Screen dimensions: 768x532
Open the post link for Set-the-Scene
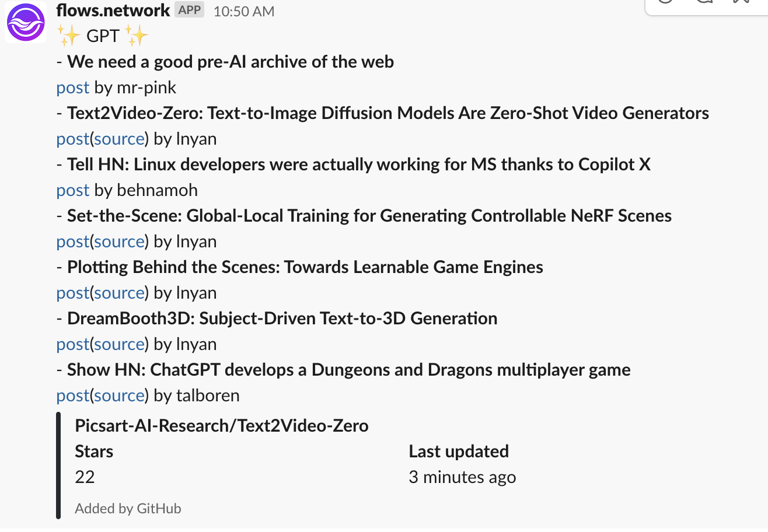(x=73, y=242)
